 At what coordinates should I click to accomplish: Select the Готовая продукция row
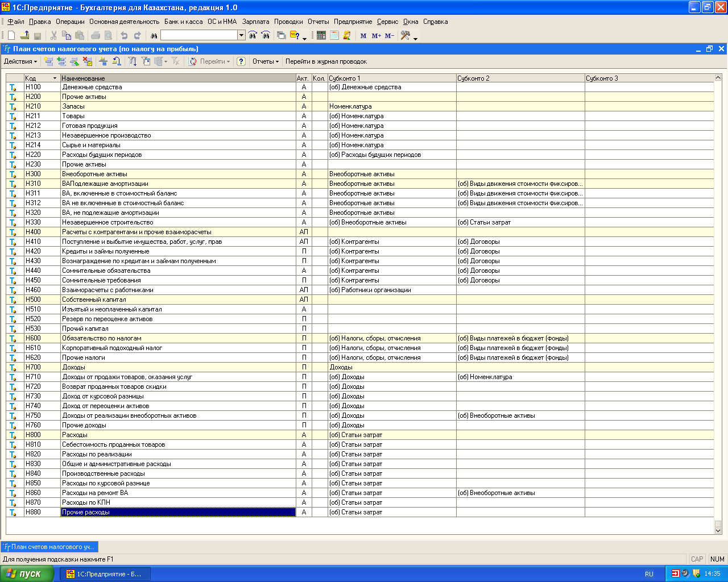click(360, 126)
